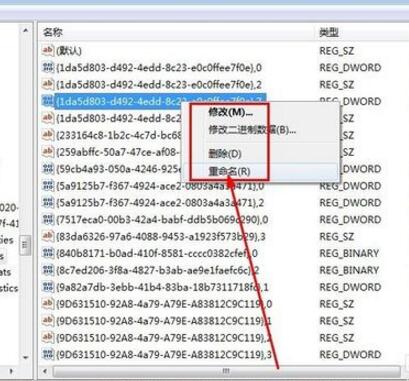
Task: Click the string icon of {1da5d803-d492-4edd-8c23-e0c0ffee7f0e},2
Action: point(48,84)
